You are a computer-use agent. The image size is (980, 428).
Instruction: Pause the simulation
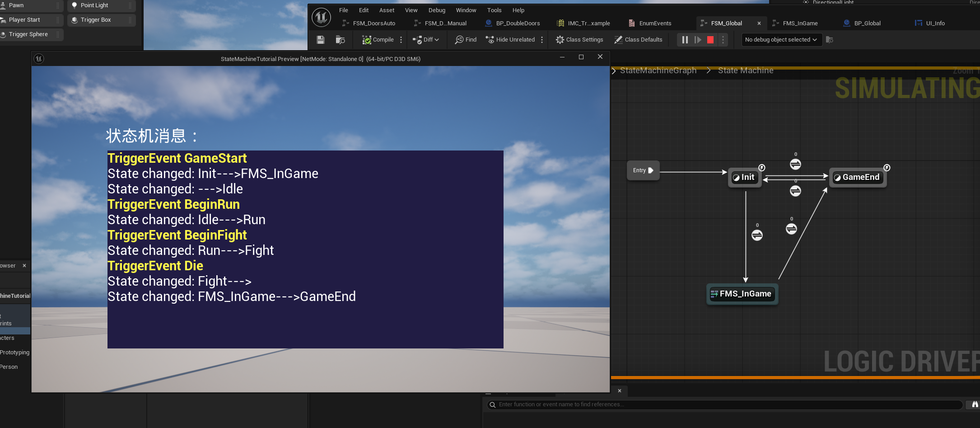pos(685,40)
